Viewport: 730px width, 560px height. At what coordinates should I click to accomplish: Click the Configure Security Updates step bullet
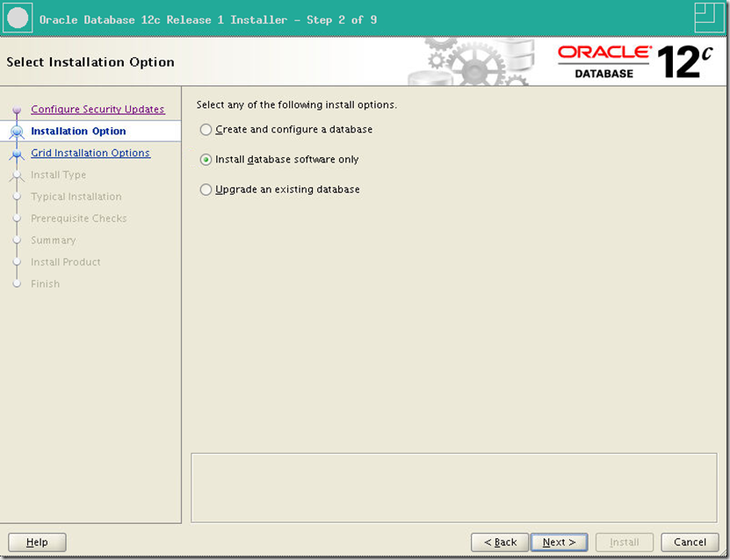(17, 110)
